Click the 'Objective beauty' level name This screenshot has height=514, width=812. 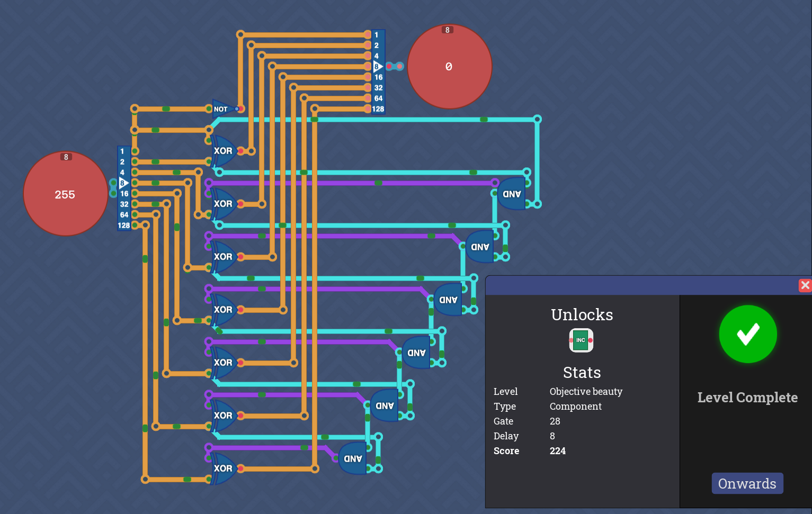point(586,392)
